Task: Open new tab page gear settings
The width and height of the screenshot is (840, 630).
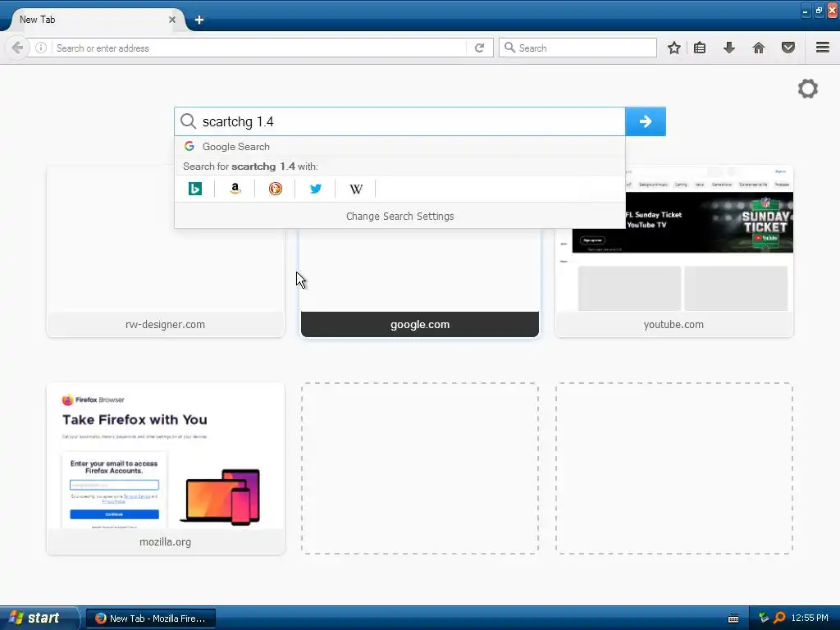Action: point(808,89)
